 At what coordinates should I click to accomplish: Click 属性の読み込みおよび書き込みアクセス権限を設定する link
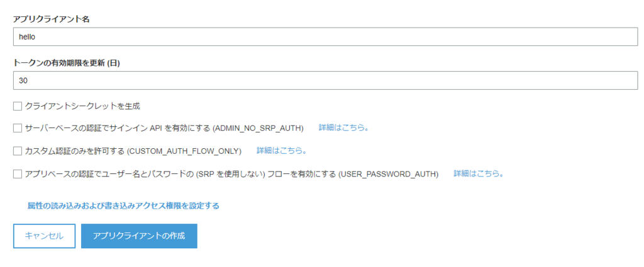click(123, 205)
